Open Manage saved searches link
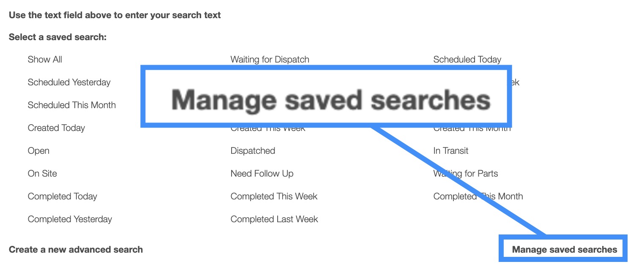644x267 pixels. click(x=564, y=250)
